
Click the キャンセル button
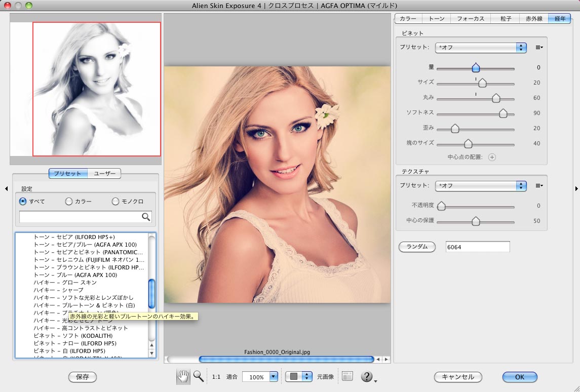pyautogui.click(x=458, y=377)
